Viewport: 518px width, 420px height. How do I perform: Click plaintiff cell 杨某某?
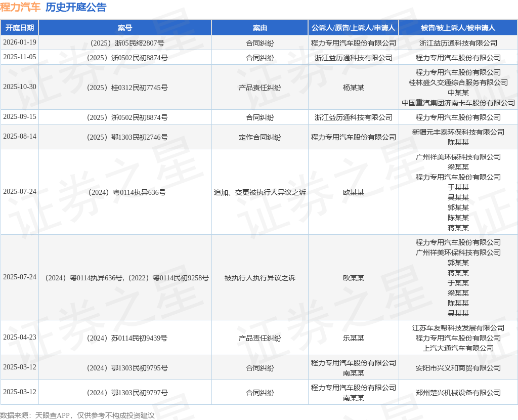354,88
